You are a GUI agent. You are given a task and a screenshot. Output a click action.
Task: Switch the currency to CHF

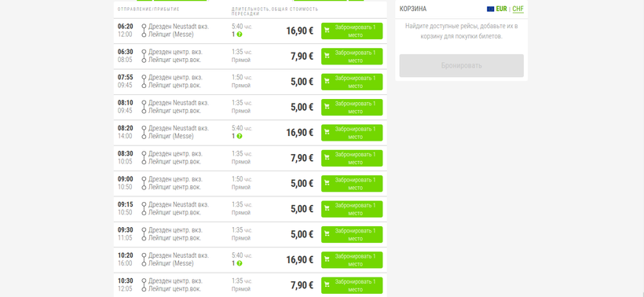518,9
